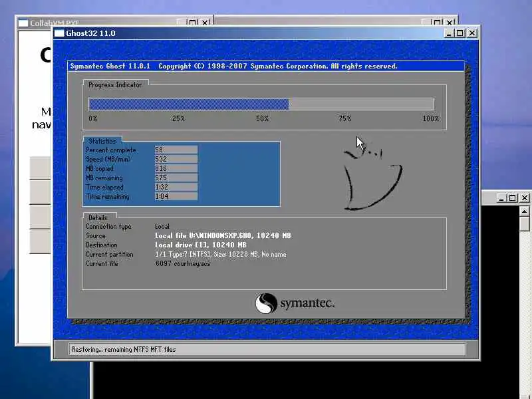
Task: Click the 50% progress marker label
Action: 262,118
